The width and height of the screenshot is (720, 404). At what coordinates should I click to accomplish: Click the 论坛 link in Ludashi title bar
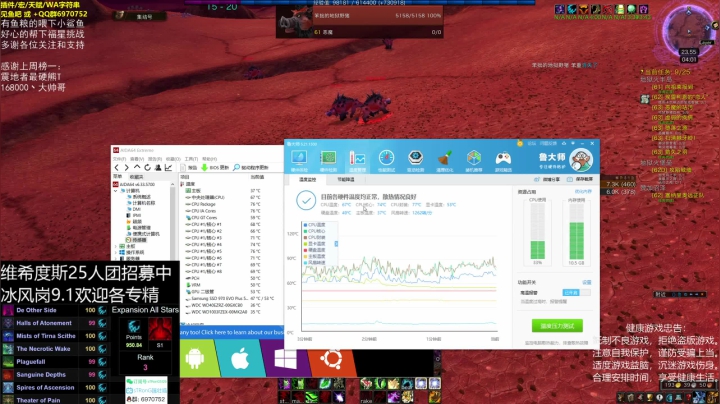(x=532, y=143)
